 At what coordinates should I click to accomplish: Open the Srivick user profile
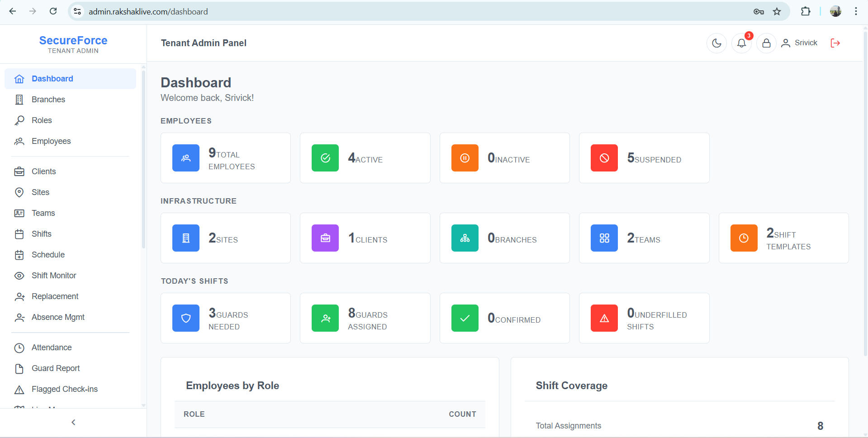800,43
